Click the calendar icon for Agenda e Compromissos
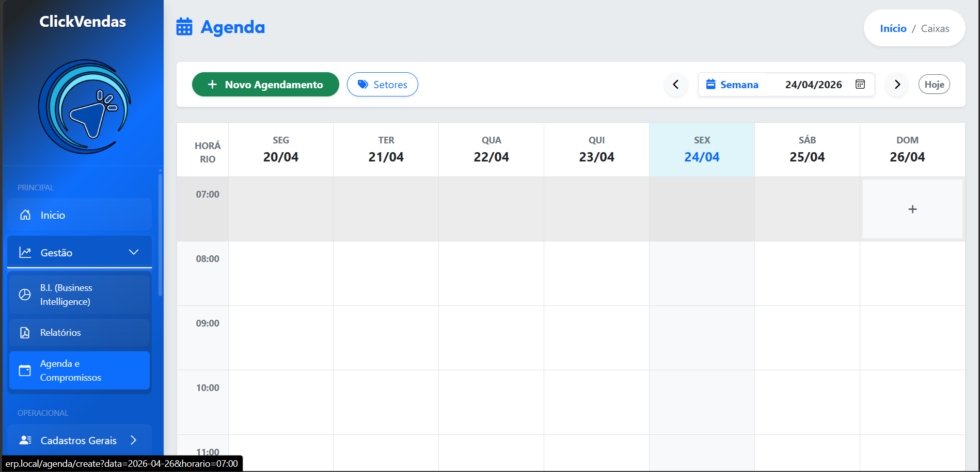The width and height of the screenshot is (980, 472). 25,370
